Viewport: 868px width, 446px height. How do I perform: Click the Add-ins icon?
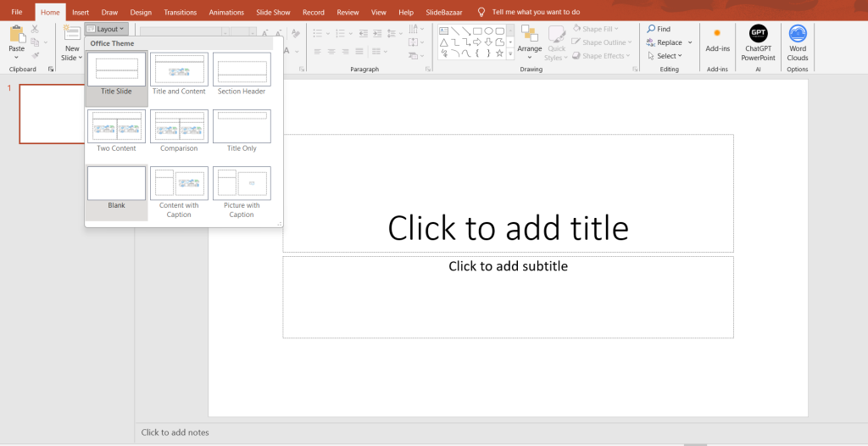[x=717, y=34]
